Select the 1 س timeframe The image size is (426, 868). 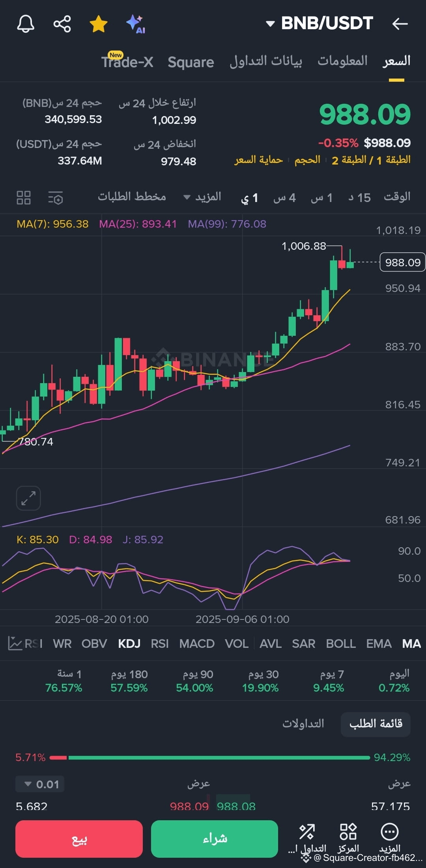[x=321, y=198]
